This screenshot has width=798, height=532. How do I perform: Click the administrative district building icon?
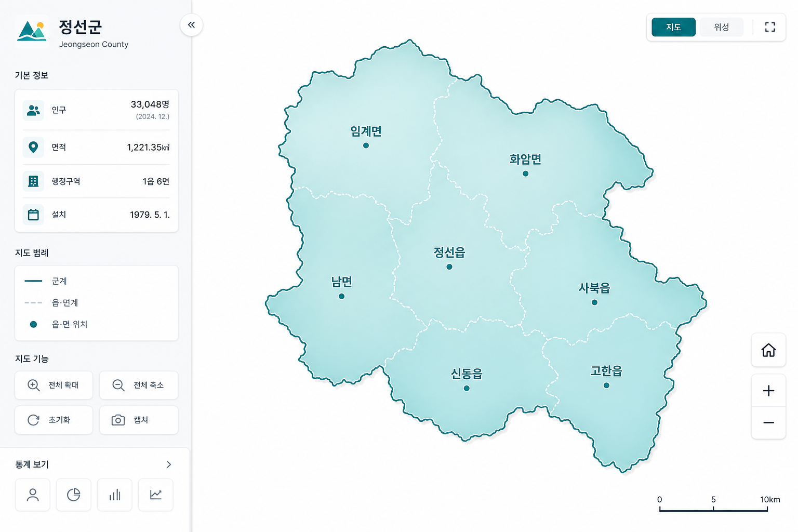(x=33, y=181)
